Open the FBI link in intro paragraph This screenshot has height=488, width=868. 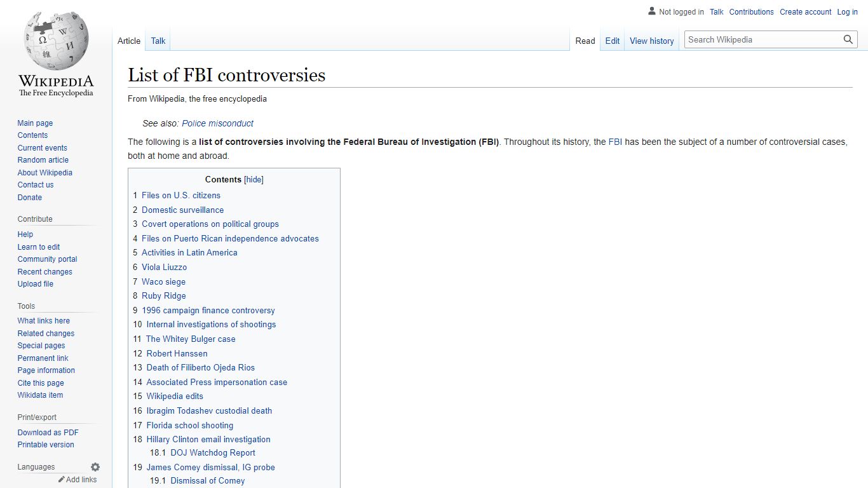pyautogui.click(x=615, y=142)
